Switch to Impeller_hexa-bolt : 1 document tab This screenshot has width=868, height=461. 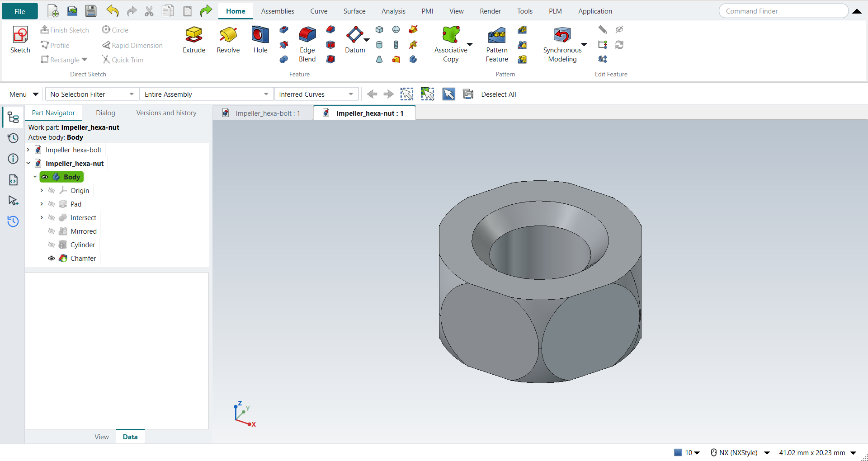tap(264, 113)
